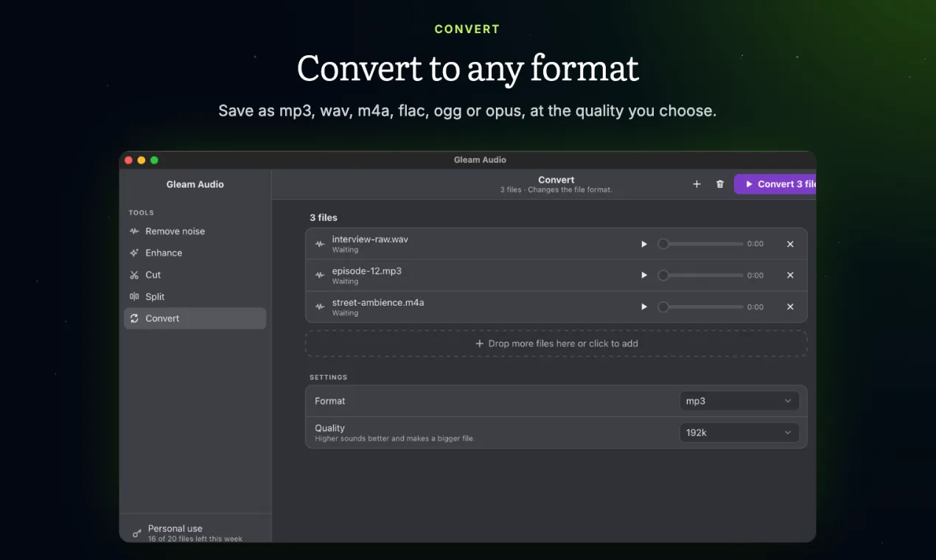Click the Personal use license entry
Screen dimensions: 936x560
[x=195, y=533]
